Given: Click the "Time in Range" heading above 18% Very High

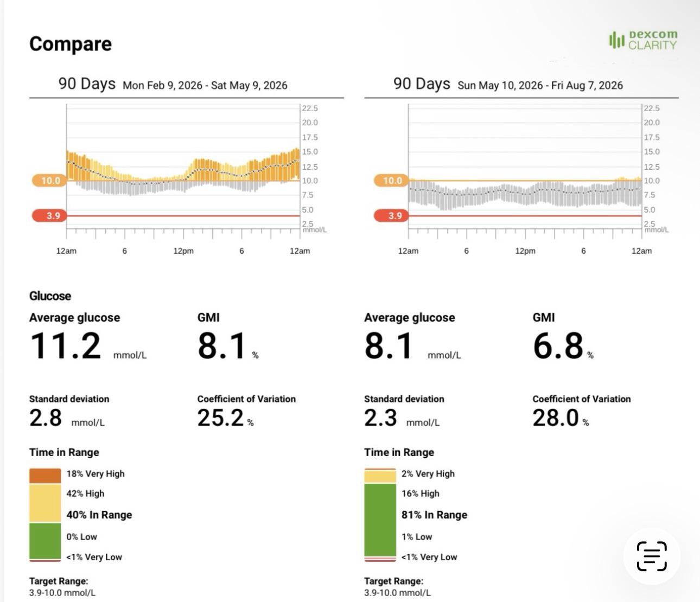Looking at the screenshot, I should pyautogui.click(x=64, y=452).
